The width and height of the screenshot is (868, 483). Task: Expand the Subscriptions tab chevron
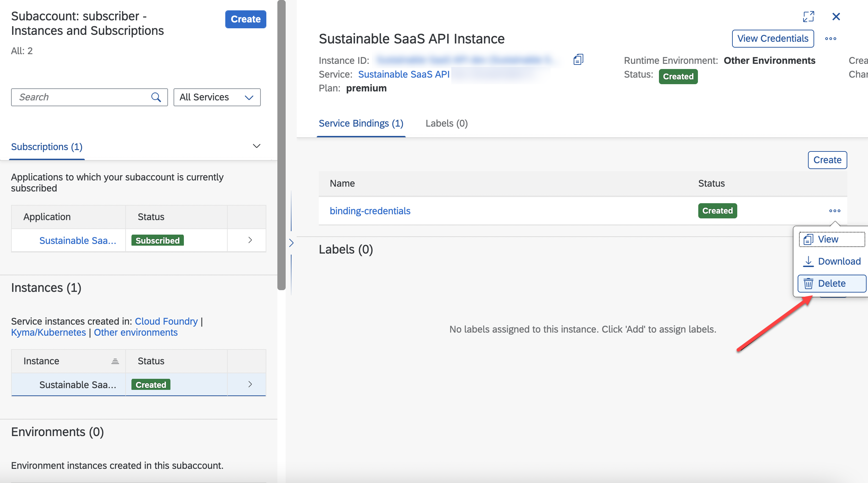point(256,146)
